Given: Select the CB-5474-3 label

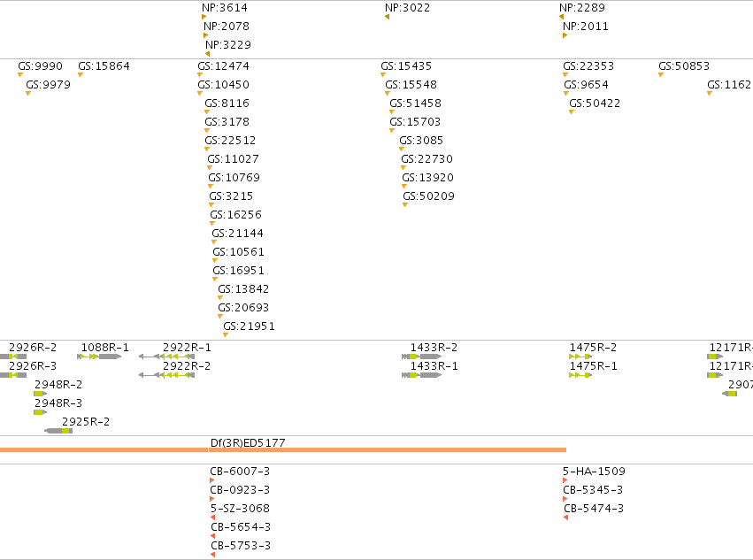Looking at the screenshot, I should 594,509.
